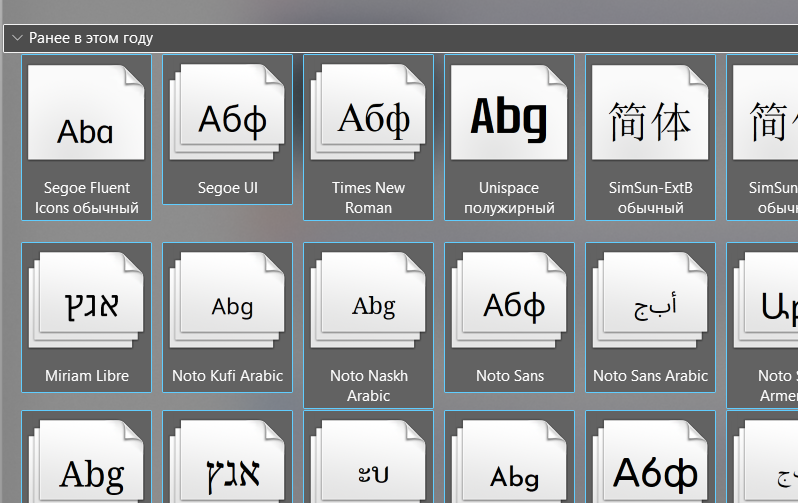Screen dimensions: 798x503
Task: Select Hebrew thumbnail below Noto Kufi Arabic
Action: [227, 461]
